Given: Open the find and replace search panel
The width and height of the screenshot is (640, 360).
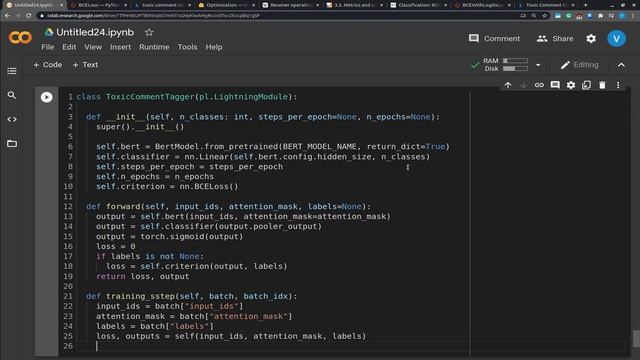Looking at the screenshot, I should (12, 95).
